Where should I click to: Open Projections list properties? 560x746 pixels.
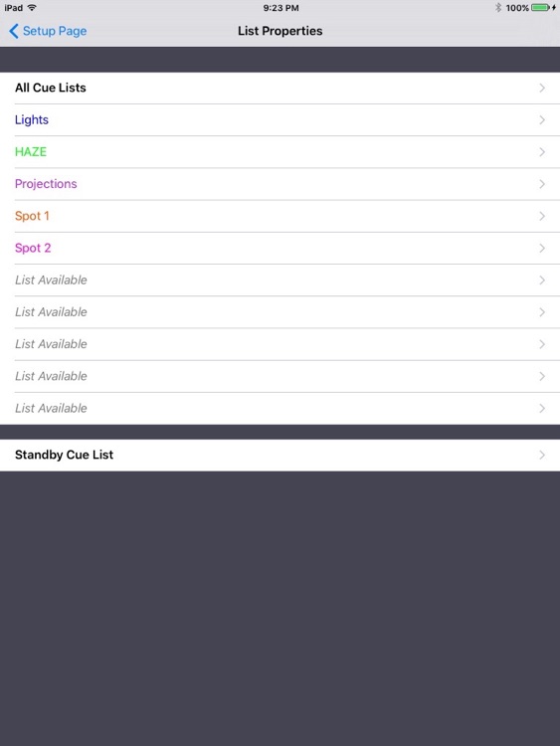click(x=280, y=184)
